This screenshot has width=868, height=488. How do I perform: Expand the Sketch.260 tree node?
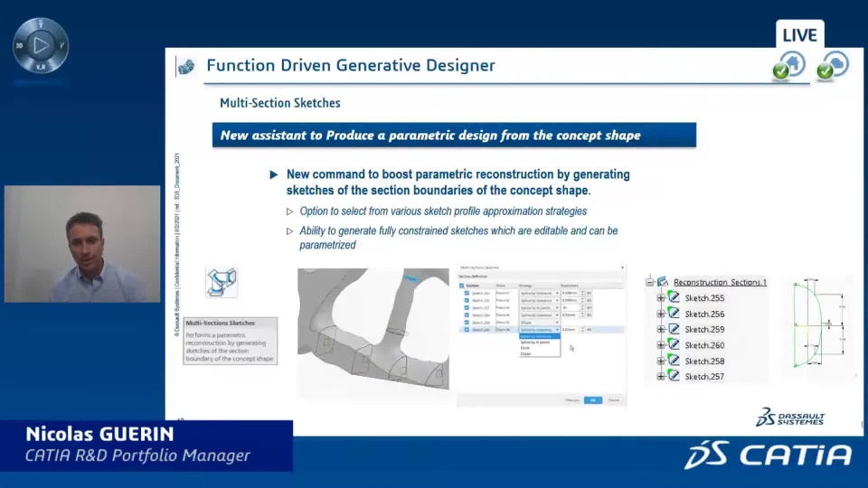pos(661,345)
